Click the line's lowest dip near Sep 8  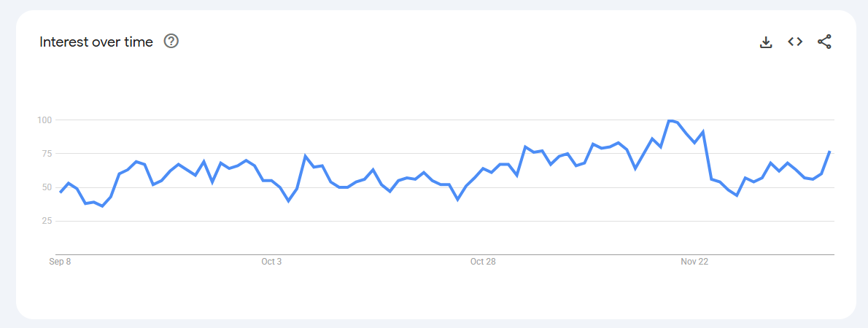102,206
